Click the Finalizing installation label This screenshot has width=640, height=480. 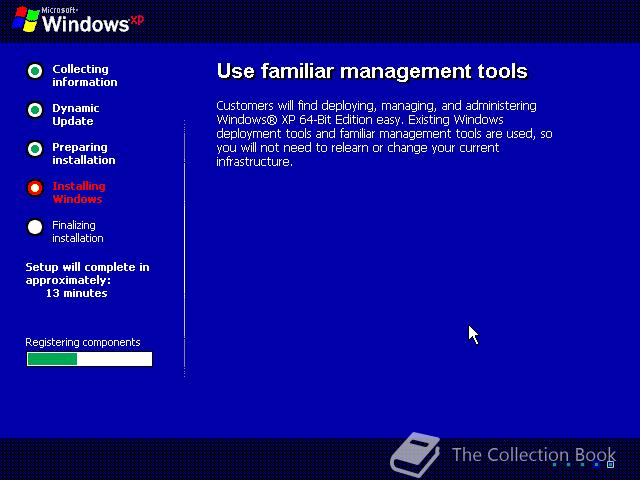(x=78, y=232)
